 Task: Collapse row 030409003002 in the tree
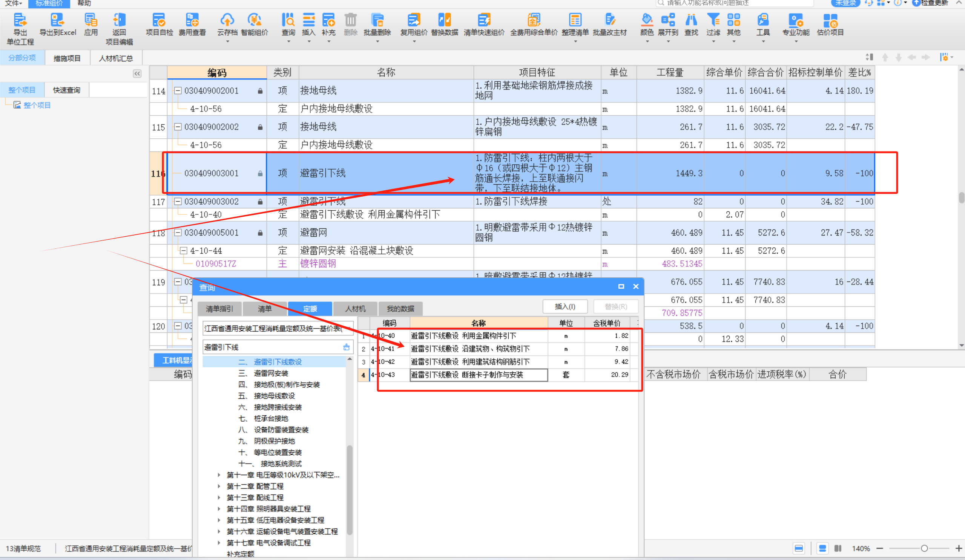(x=178, y=201)
